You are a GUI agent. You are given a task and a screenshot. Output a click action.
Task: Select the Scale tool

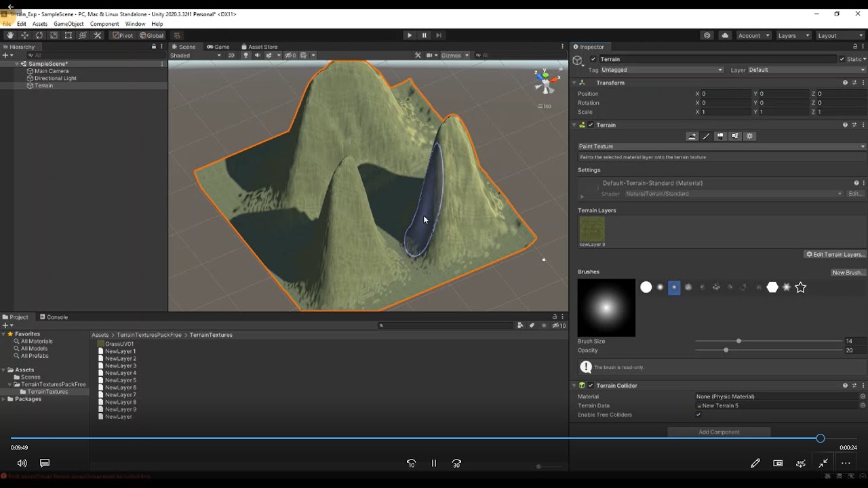click(54, 35)
